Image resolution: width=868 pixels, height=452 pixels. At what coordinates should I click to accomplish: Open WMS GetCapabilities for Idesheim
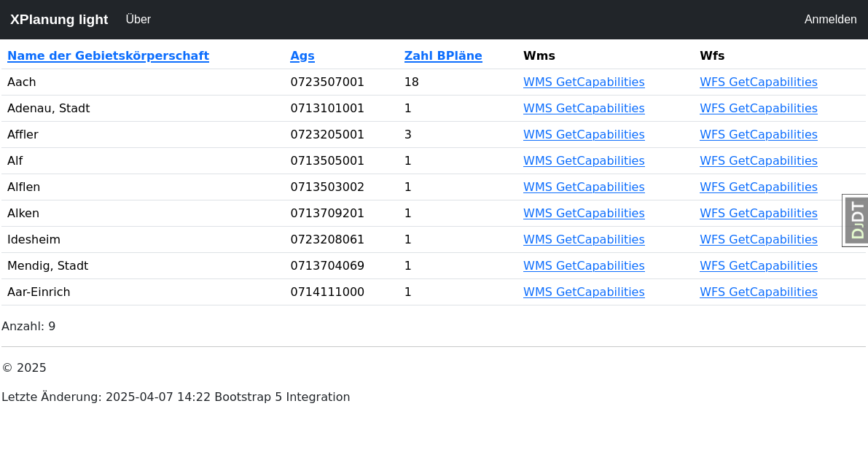[584, 239]
